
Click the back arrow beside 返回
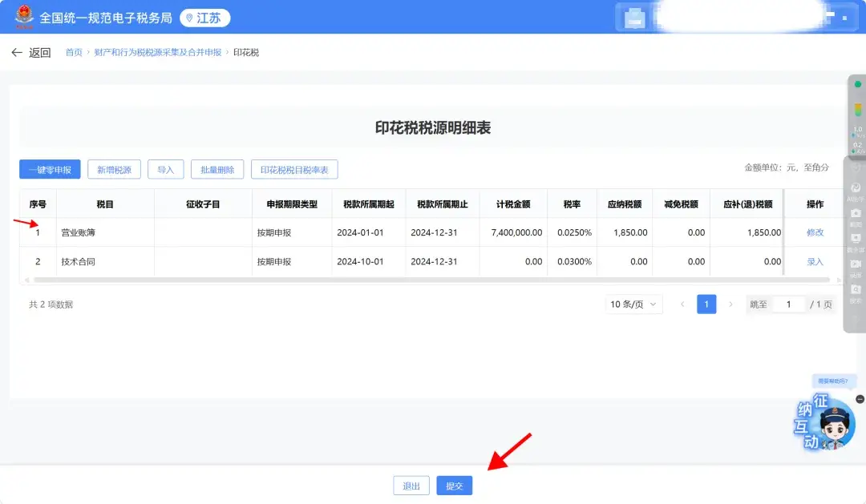point(18,51)
